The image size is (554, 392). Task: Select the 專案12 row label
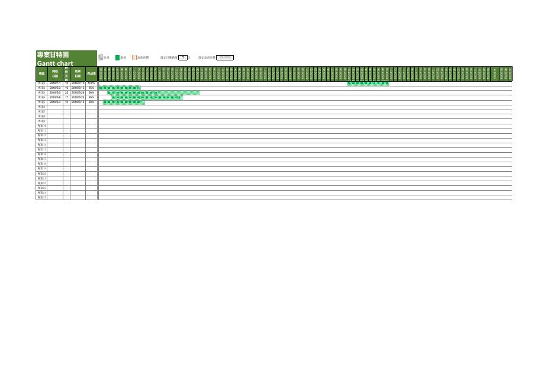tap(41, 136)
